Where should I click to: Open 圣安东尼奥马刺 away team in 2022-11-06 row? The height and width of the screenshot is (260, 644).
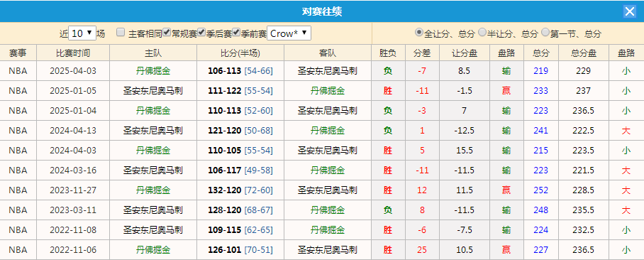pos(328,250)
